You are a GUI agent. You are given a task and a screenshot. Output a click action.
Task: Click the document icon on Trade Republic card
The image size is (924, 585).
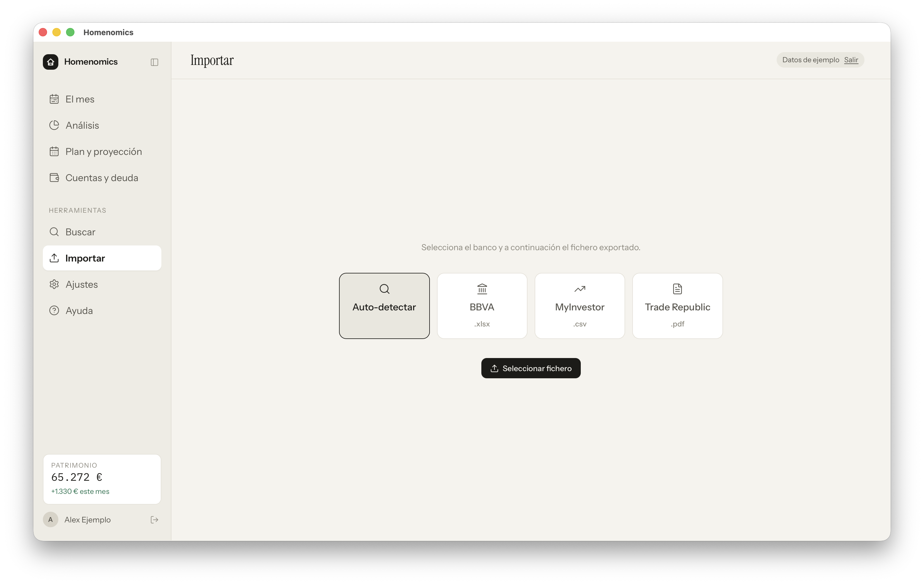(x=677, y=289)
